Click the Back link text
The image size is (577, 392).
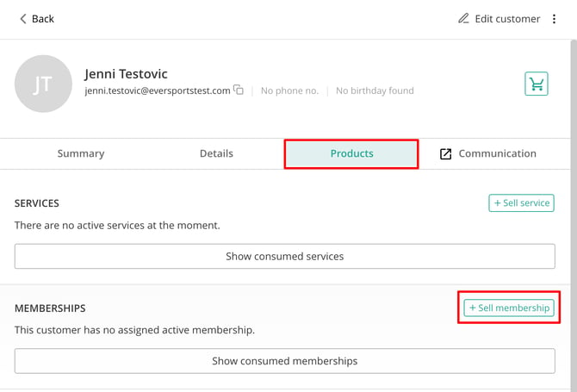point(43,19)
